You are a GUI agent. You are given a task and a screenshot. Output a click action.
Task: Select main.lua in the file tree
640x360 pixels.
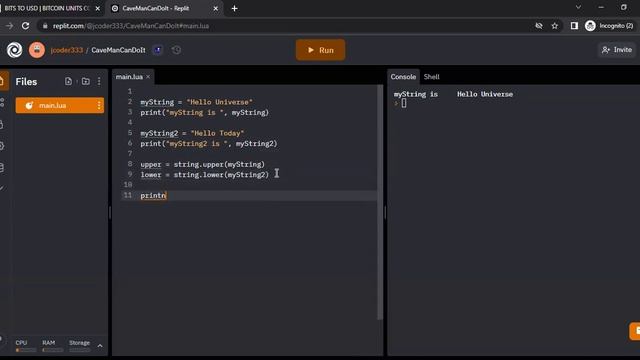(60, 105)
